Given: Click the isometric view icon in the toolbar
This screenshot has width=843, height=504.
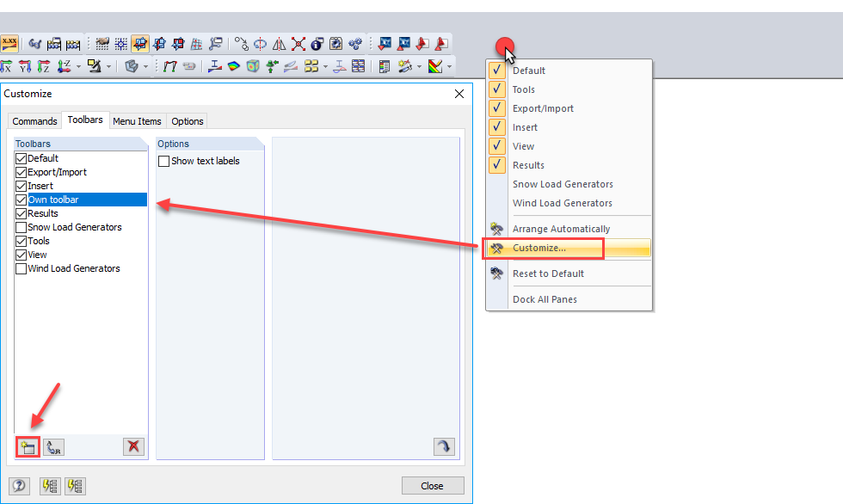Looking at the screenshot, I should pyautogui.click(x=63, y=66).
